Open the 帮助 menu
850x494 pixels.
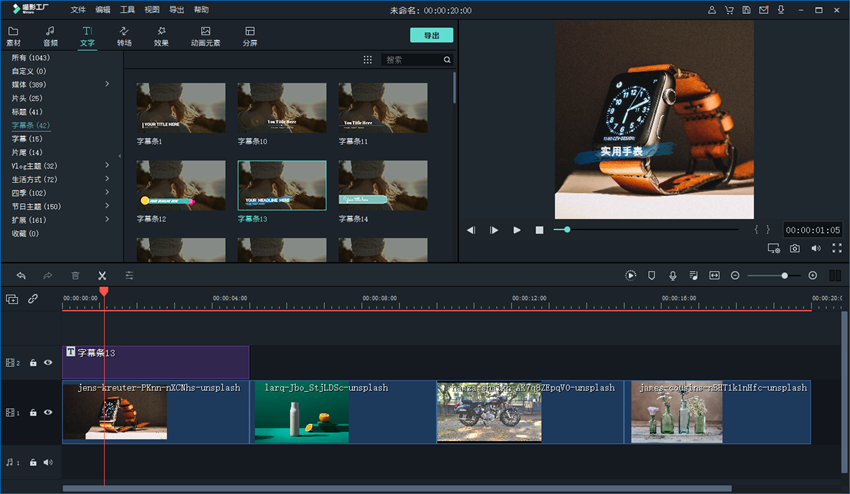click(x=201, y=10)
